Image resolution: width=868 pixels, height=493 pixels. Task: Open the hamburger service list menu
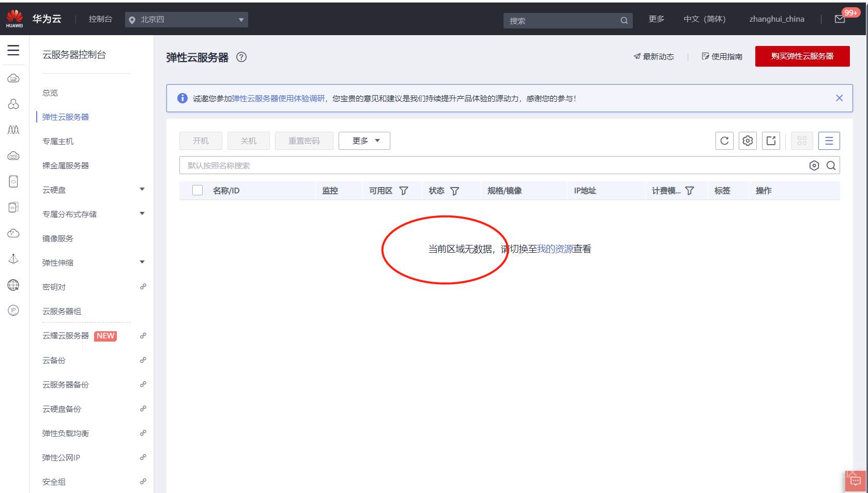(x=13, y=50)
